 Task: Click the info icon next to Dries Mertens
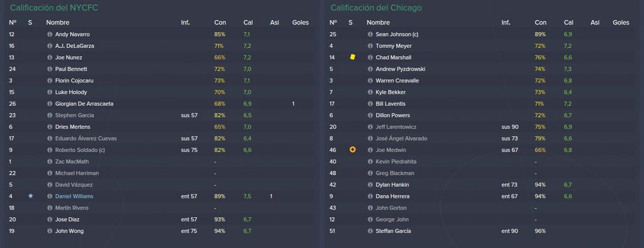[50, 127]
